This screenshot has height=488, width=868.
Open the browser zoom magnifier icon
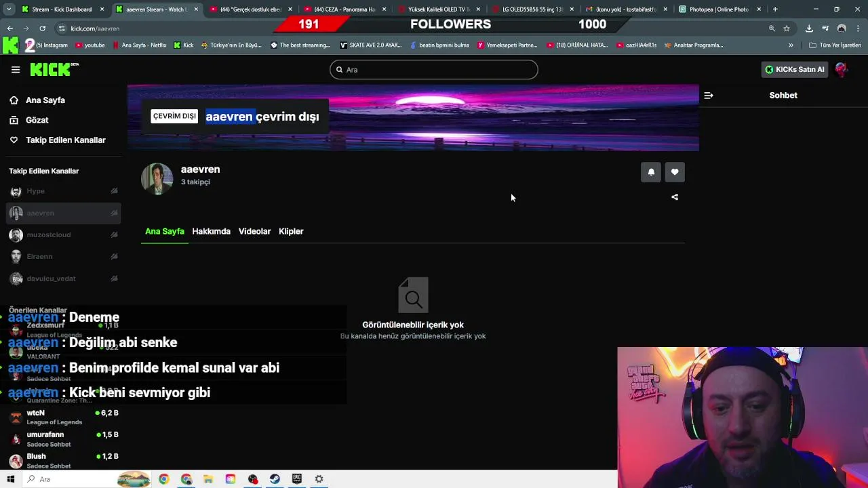(x=772, y=28)
